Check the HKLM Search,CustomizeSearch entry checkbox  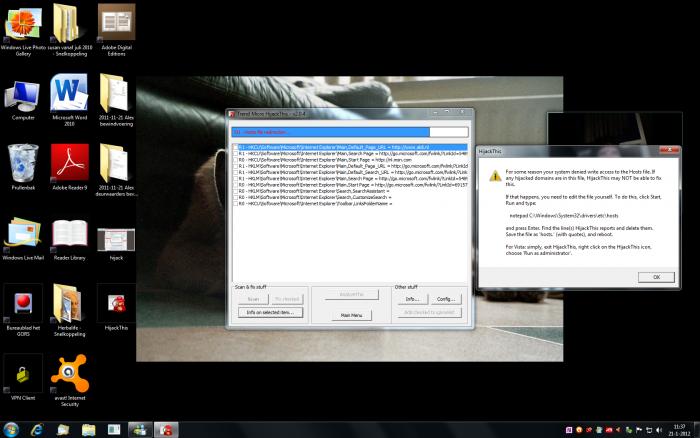[235, 197]
